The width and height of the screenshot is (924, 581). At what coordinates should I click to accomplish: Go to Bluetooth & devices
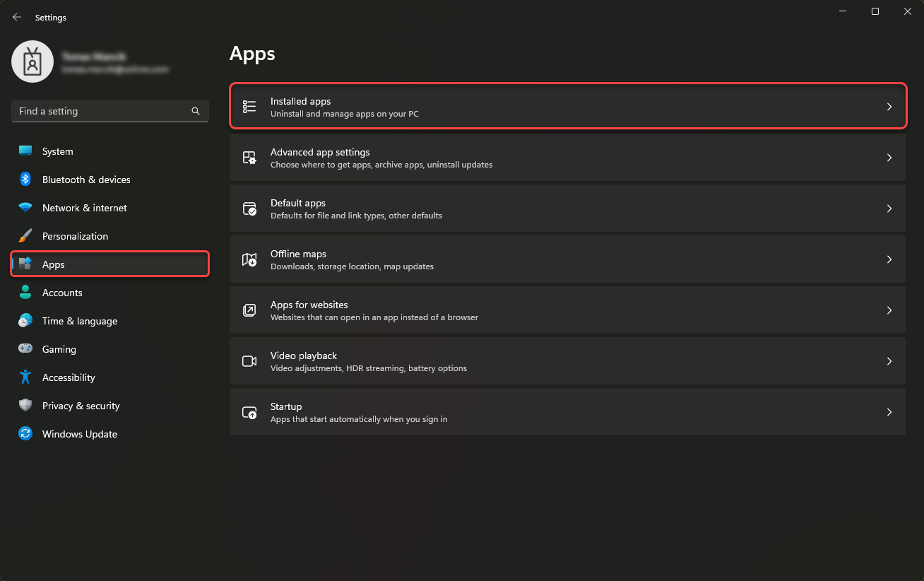coord(110,180)
